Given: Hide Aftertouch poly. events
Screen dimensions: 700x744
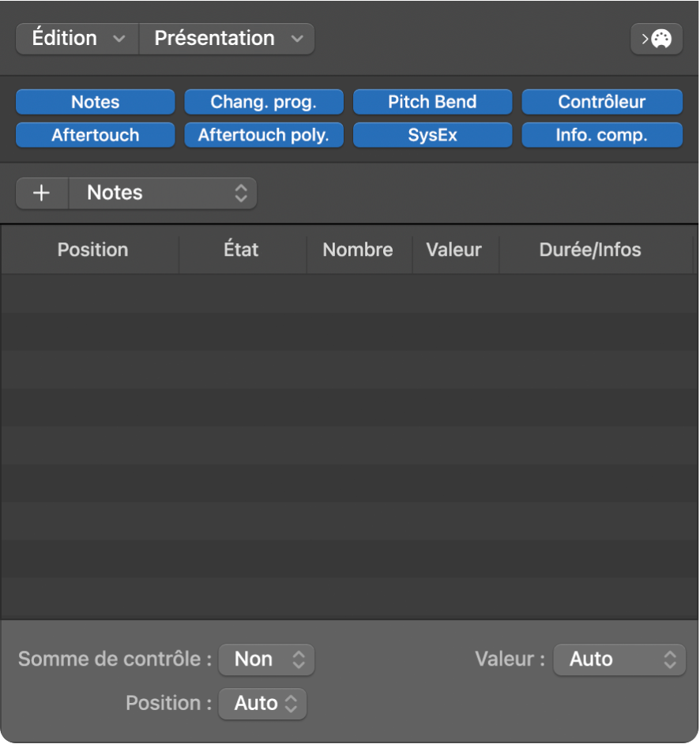Looking at the screenshot, I should [263, 135].
